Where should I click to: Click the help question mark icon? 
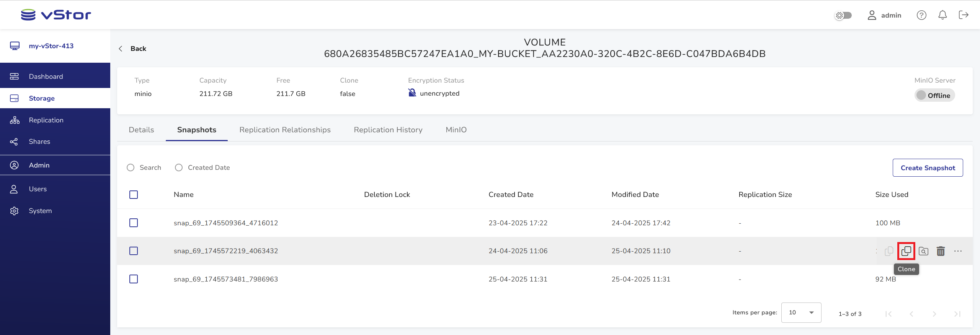click(x=921, y=15)
